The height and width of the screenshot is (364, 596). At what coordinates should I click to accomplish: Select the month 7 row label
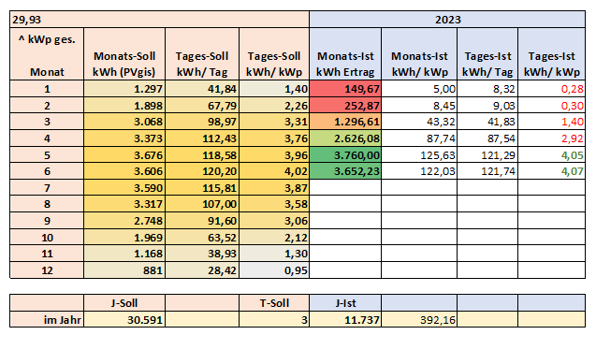(47, 188)
